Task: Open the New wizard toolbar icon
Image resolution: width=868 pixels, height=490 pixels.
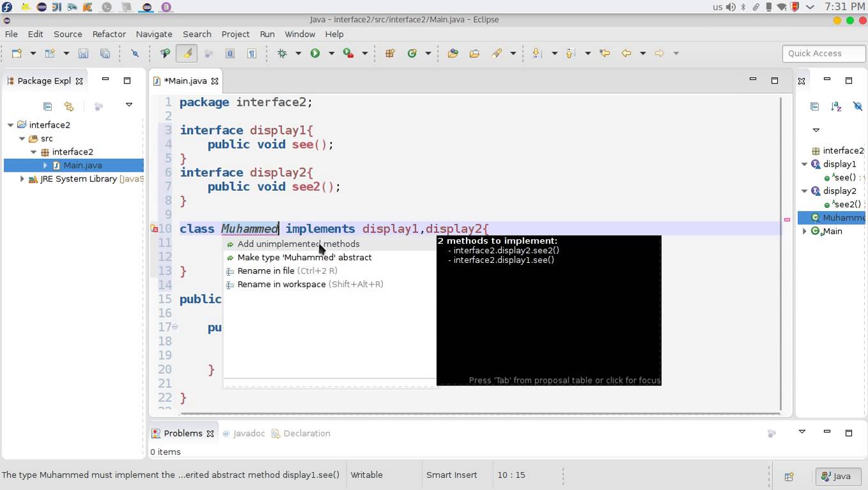Action: pyautogui.click(x=16, y=53)
